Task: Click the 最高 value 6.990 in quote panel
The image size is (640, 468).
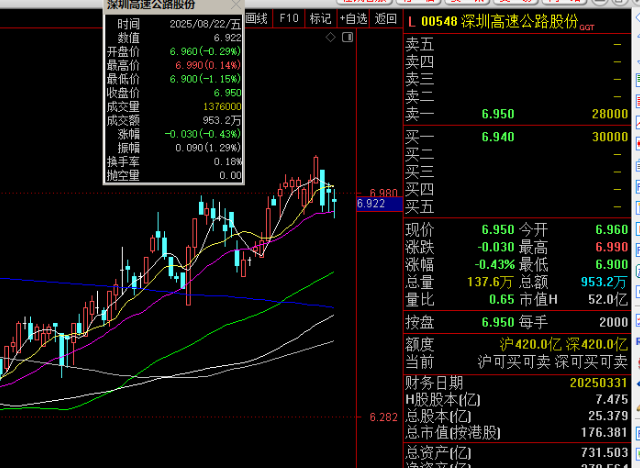Action: click(611, 247)
